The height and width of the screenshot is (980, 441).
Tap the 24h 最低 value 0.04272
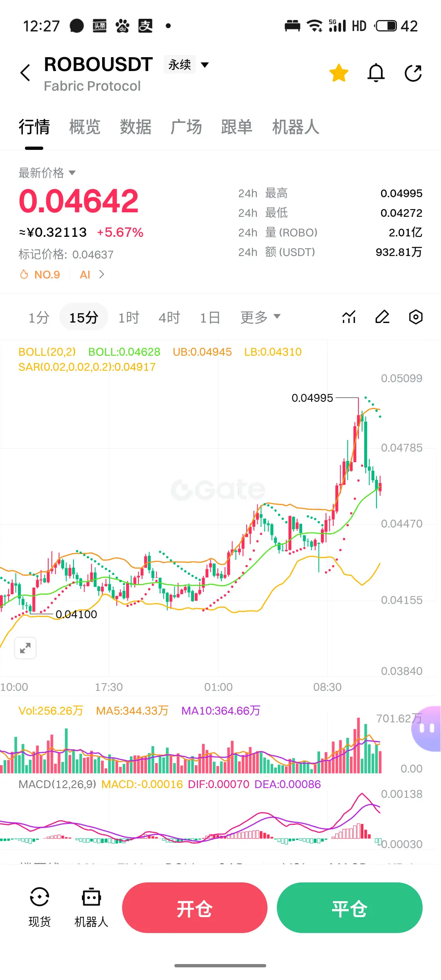click(x=401, y=213)
